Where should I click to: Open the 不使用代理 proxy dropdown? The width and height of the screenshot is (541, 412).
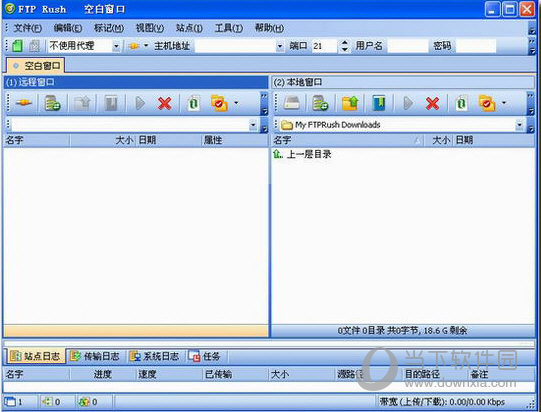coord(116,46)
